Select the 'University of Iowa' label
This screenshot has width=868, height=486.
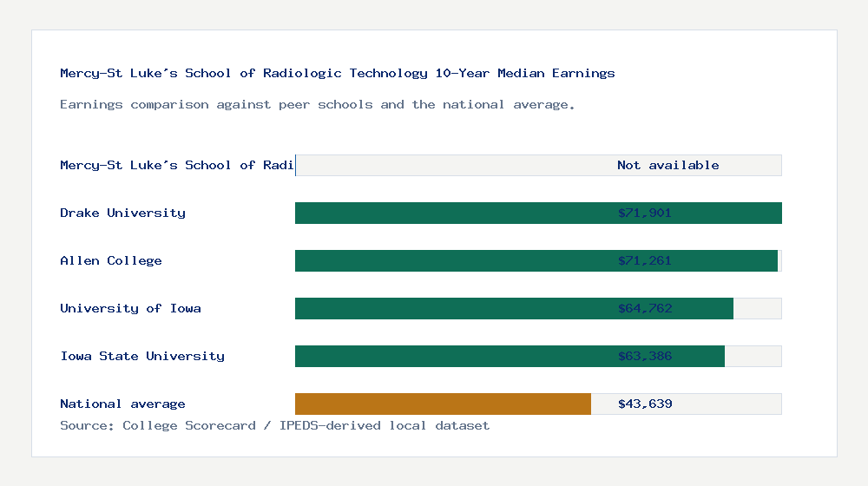(130, 308)
